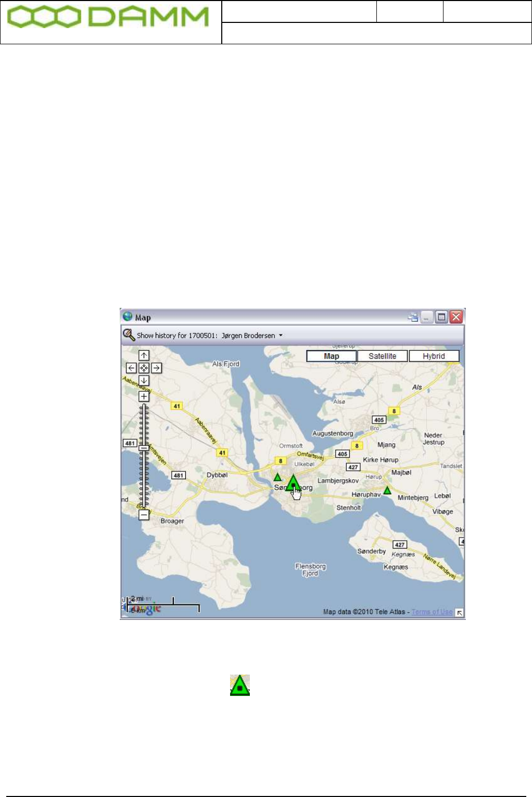Click the large green triangle marker at Sønderborg
This screenshot has width=532, height=797.
pos(294,483)
